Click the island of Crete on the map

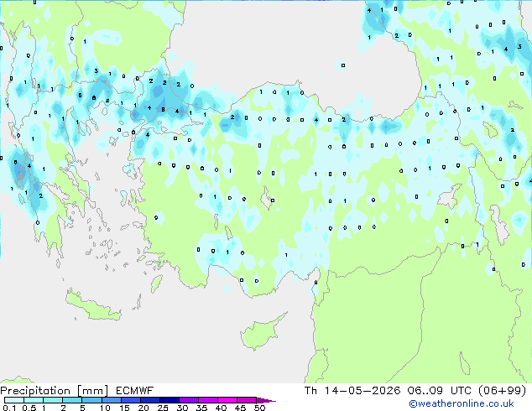pyautogui.click(x=92, y=308)
